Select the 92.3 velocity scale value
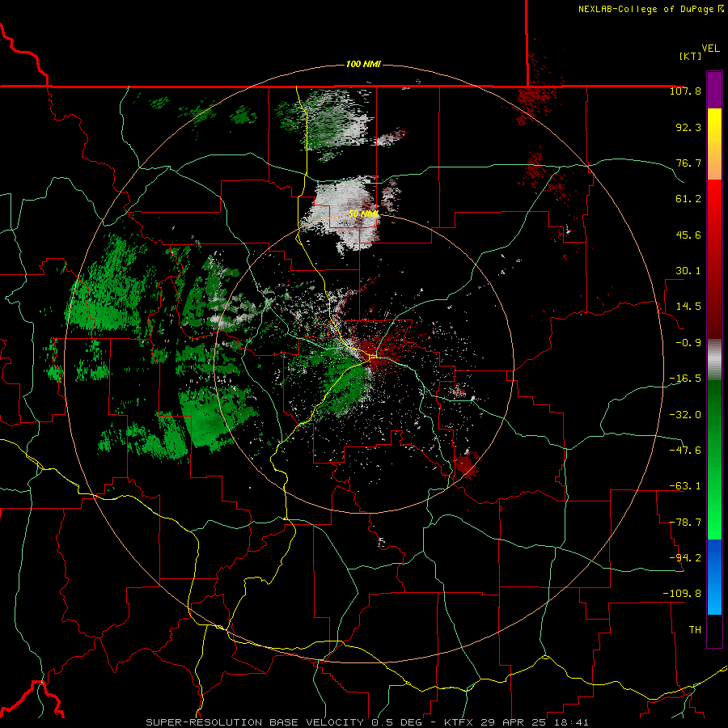Screen dimensions: 728x728 [x=688, y=127]
